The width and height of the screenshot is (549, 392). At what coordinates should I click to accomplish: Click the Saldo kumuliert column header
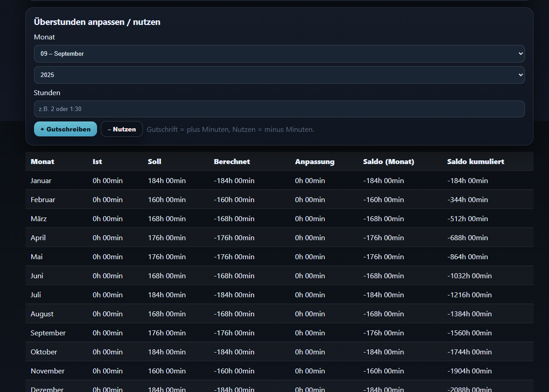475,161
